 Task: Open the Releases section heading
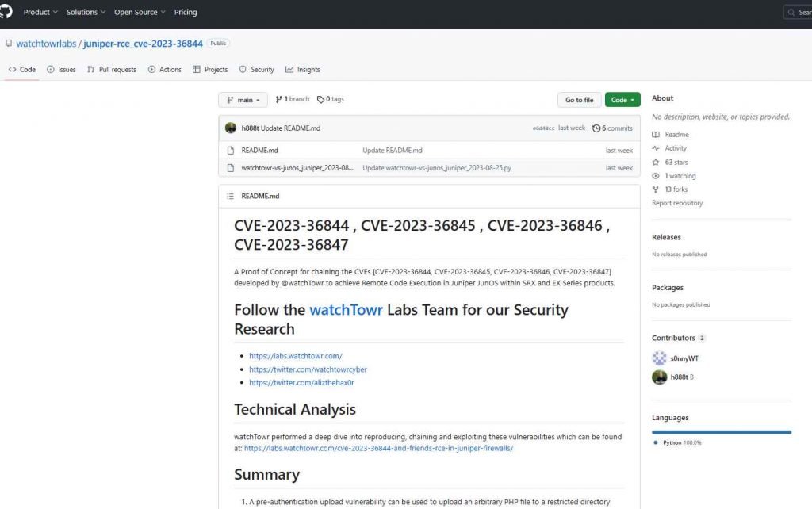click(666, 237)
